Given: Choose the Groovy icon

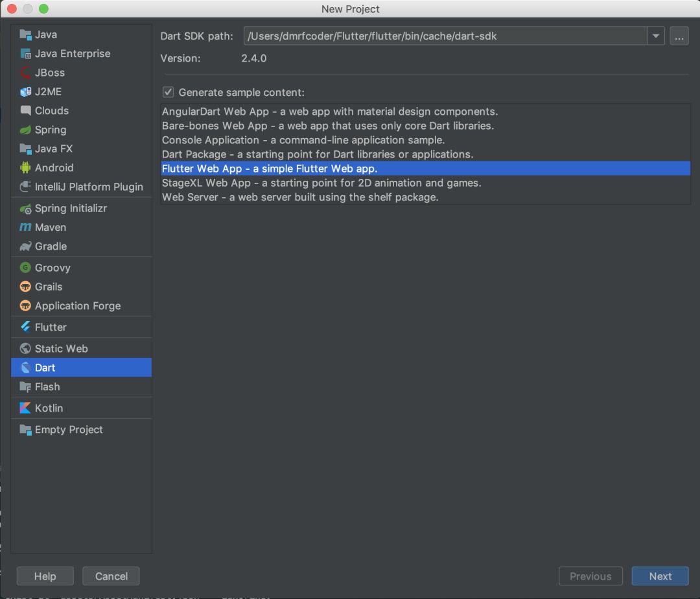Looking at the screenshot, I should [25, 268].
